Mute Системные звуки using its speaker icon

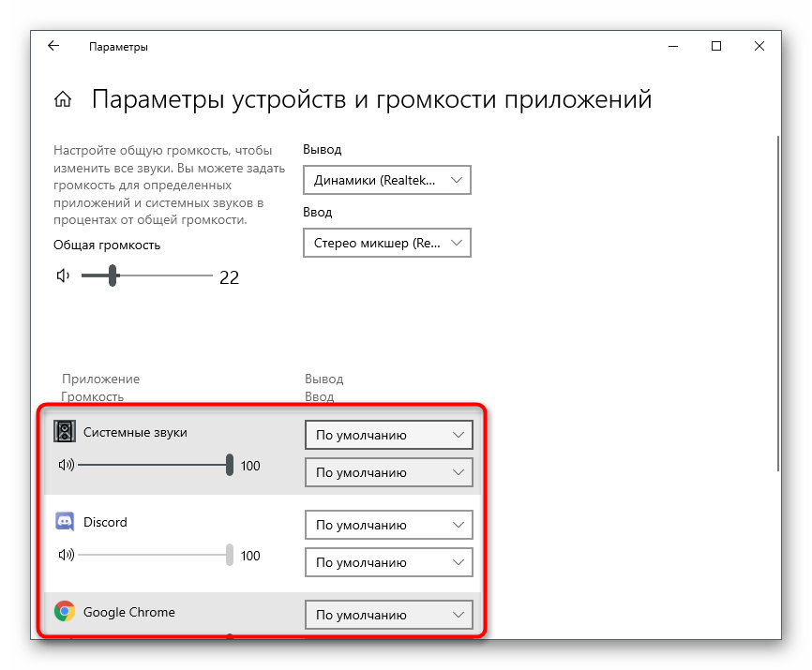pyautogui.click(x=66, y=465)
